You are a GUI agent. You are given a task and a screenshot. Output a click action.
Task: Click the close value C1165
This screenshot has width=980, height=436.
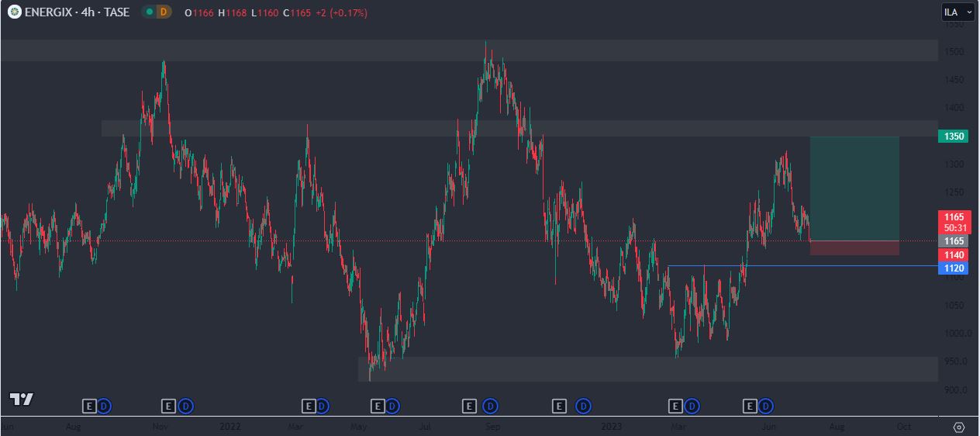(295, 13)
